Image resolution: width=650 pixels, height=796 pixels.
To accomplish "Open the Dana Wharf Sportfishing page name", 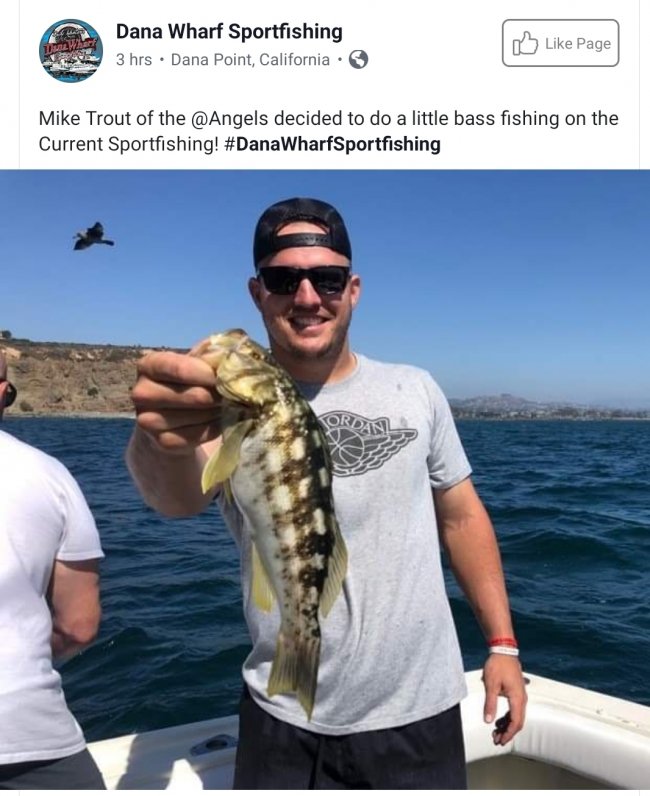I will (229, 31).
